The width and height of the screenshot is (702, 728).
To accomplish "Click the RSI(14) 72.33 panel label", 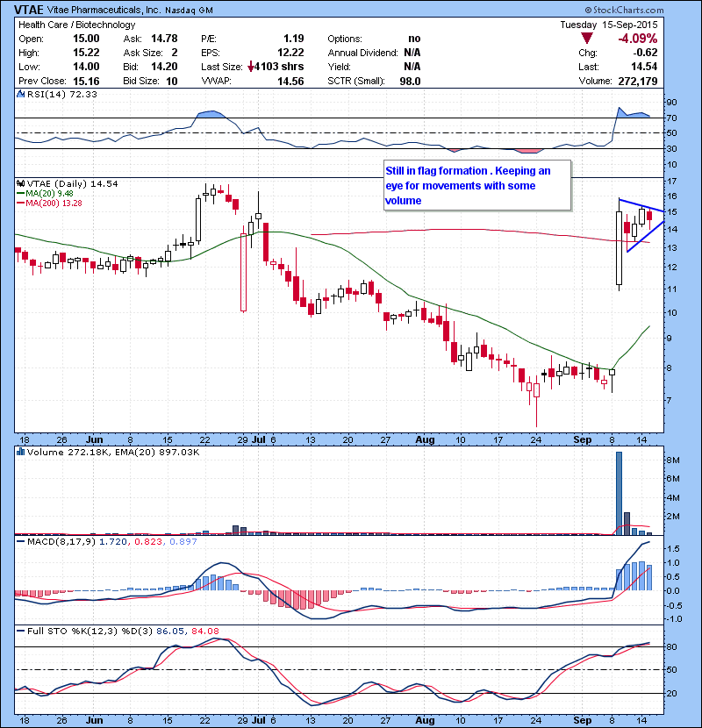I will click(61, 94).
